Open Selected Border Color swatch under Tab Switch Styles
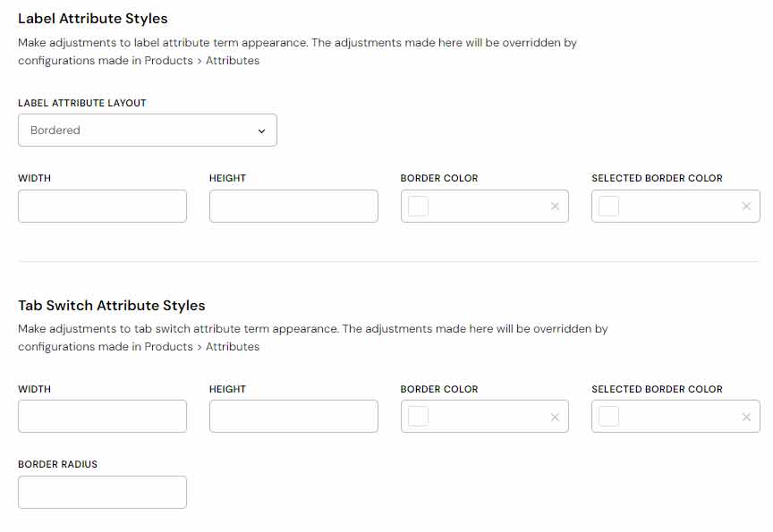Viewport: 773px width, 532px height. [x=609, y=417]
